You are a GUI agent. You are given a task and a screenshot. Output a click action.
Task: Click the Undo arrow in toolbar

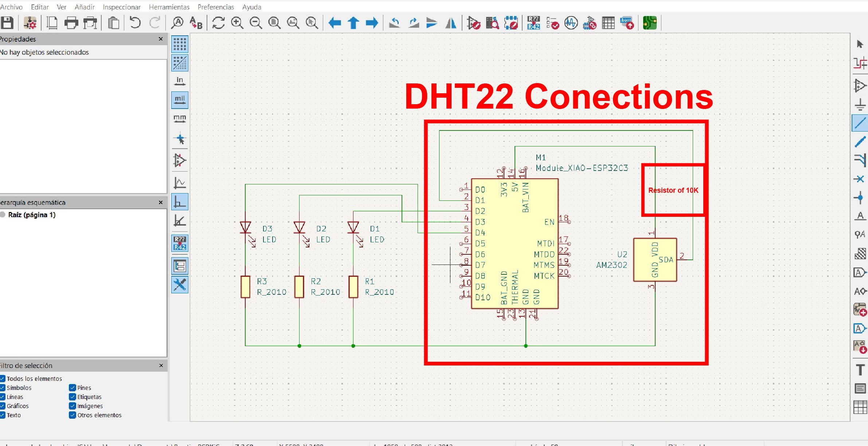(x=135, y=23)
